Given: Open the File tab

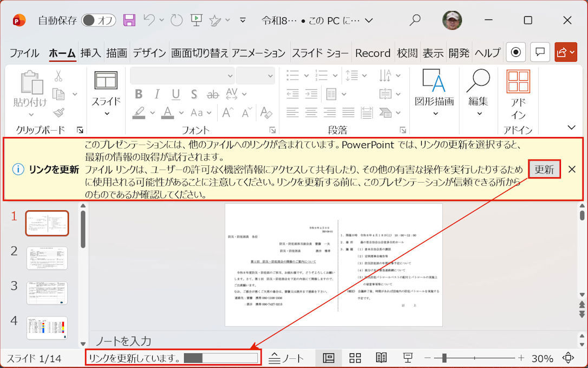Looking at the screenshot, I should 24,53.
